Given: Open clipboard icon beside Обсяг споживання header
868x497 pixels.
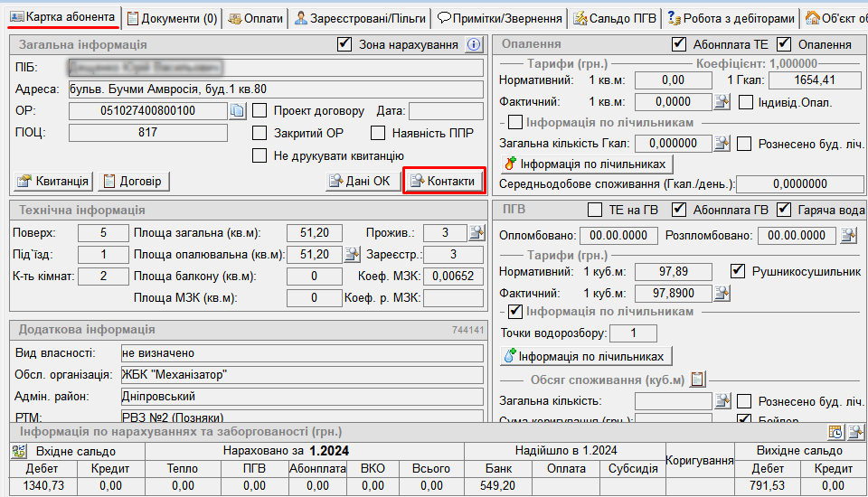Looking at the screenshot, I should pyautogui.click(x=698, y=379).
